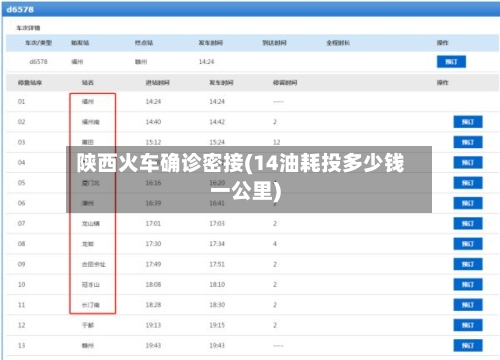The width and height of the screenshot is (500, 360).
Task: Click departure time 14:24 in the summary row
Action: pos(206,62)
